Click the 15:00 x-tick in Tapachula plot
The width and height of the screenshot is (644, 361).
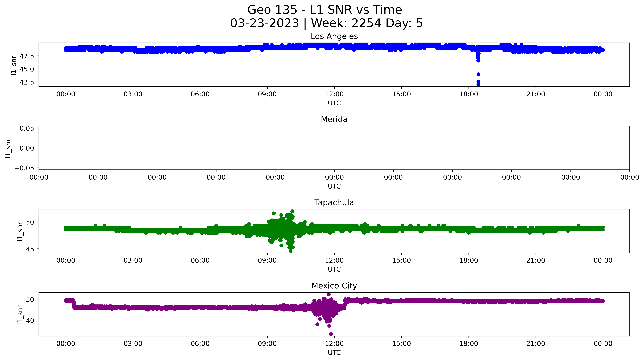[x=401, y=261]
